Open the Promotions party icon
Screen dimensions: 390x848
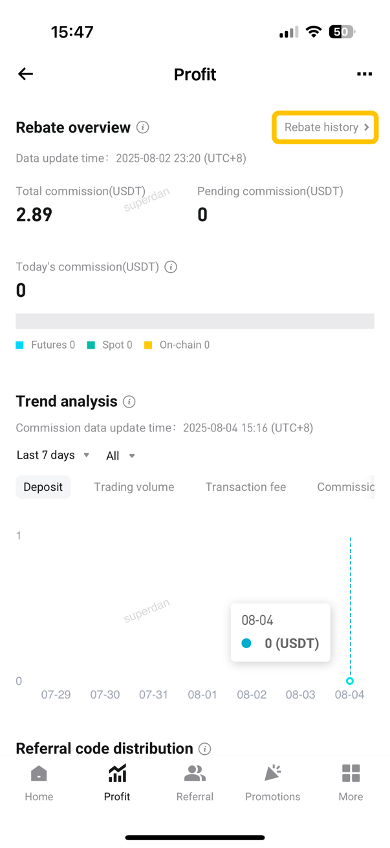[x=273, y=773]
